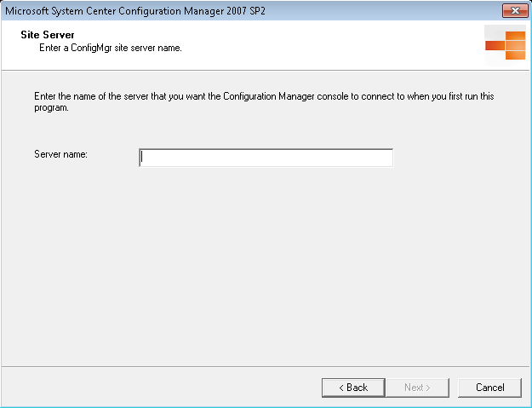The image size is (532, 408).
Task: Cancel the Configuration Manager setup wizard
Action: (x=489, y=388)
